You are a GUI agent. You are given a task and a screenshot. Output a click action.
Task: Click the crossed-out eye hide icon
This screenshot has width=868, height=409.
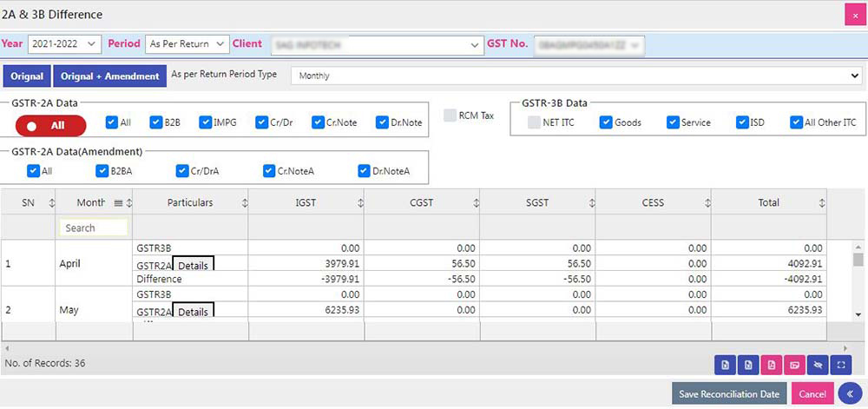(818, 366)
